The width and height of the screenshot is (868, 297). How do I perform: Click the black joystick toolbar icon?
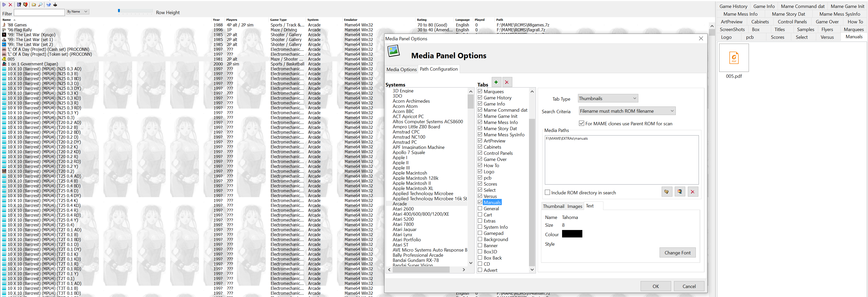pyautogui.click(x=55, y=5)
